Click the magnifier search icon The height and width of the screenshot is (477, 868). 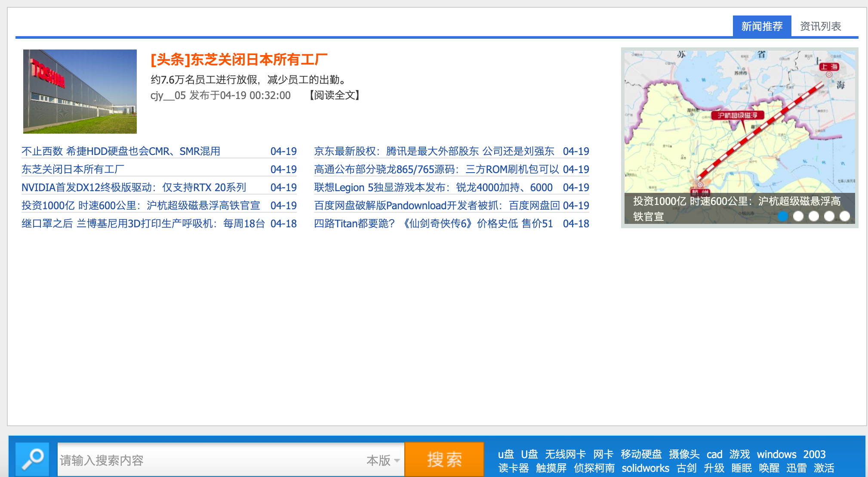click(32, 459)
